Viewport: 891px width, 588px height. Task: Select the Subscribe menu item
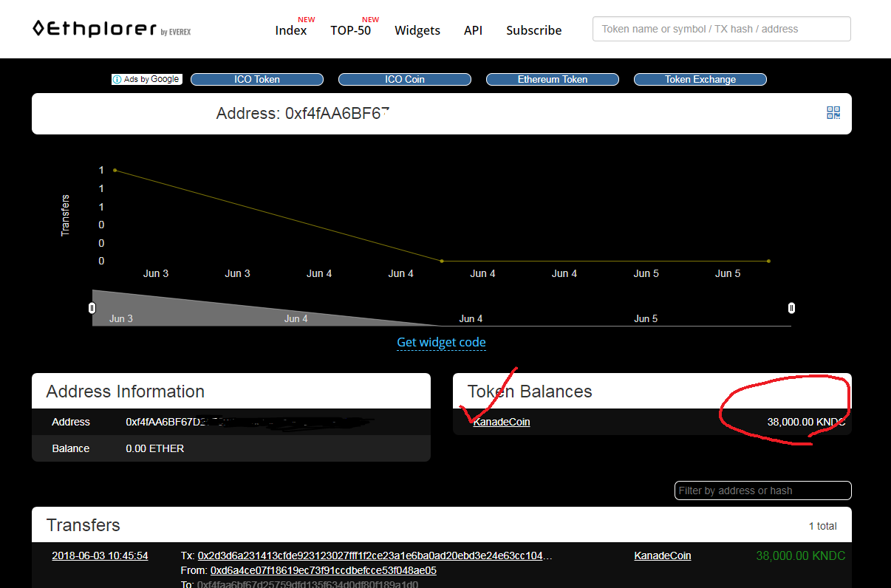coord(533,30)
